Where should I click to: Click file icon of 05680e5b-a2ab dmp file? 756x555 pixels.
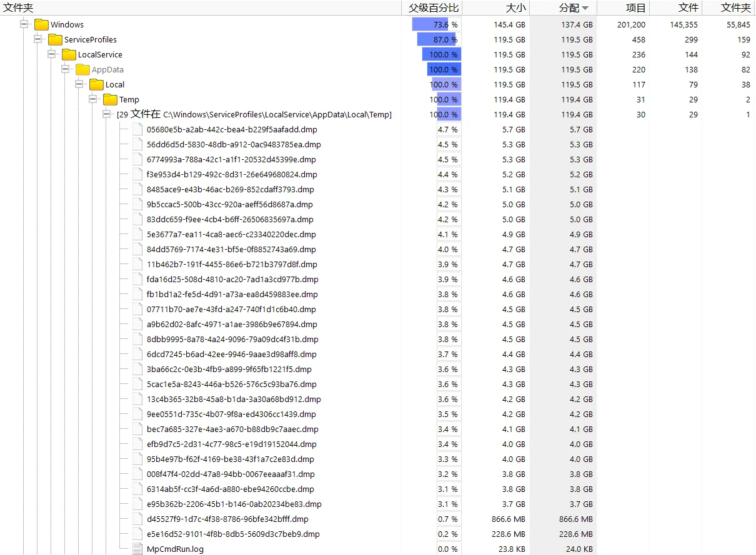click(x=137, y=129)
